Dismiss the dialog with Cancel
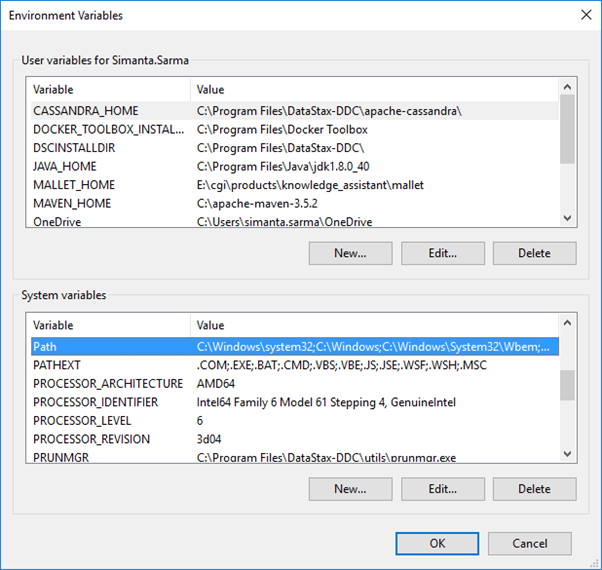 pos(530,544)
